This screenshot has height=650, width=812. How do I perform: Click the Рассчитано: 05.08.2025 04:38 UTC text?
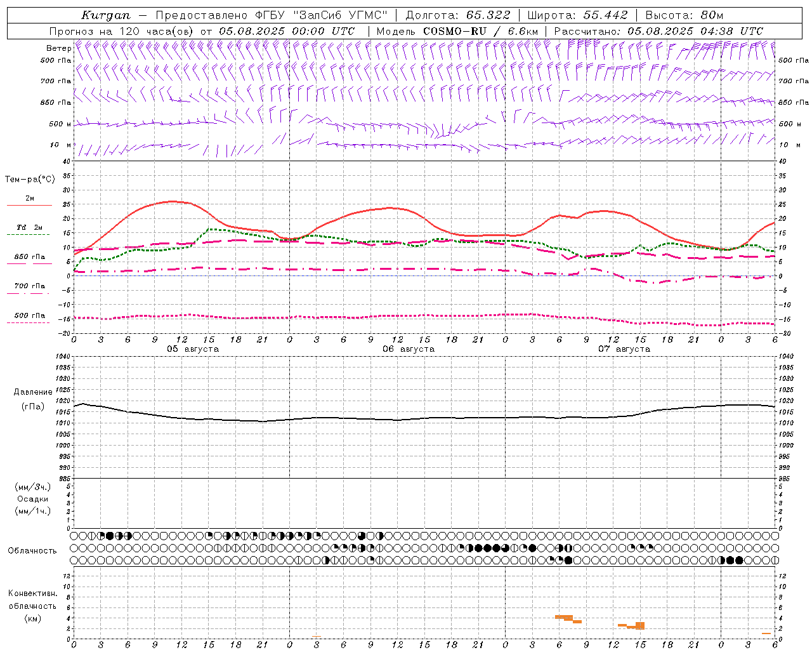[658, 31]
